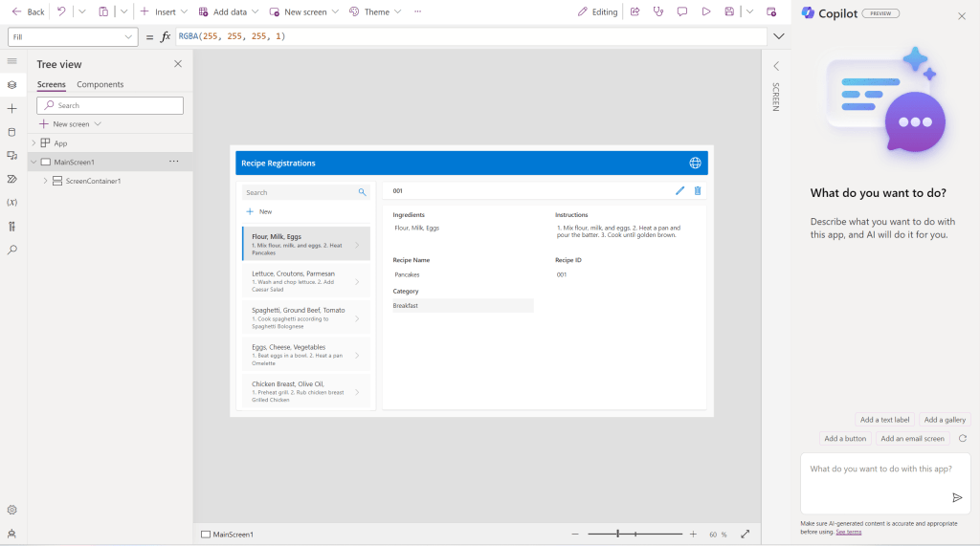
Task: Open the Virtual agent icon at bottom left
Action: (11, 534)
